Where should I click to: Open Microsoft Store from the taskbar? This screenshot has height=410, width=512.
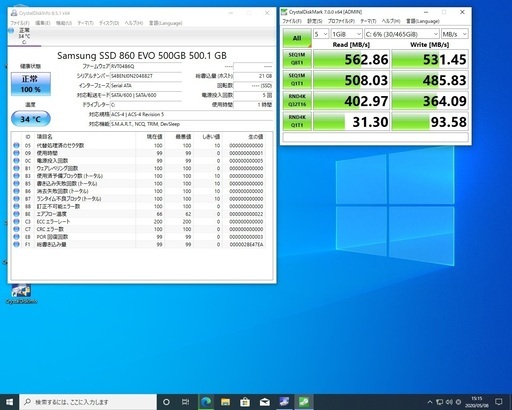click(245, 402)
